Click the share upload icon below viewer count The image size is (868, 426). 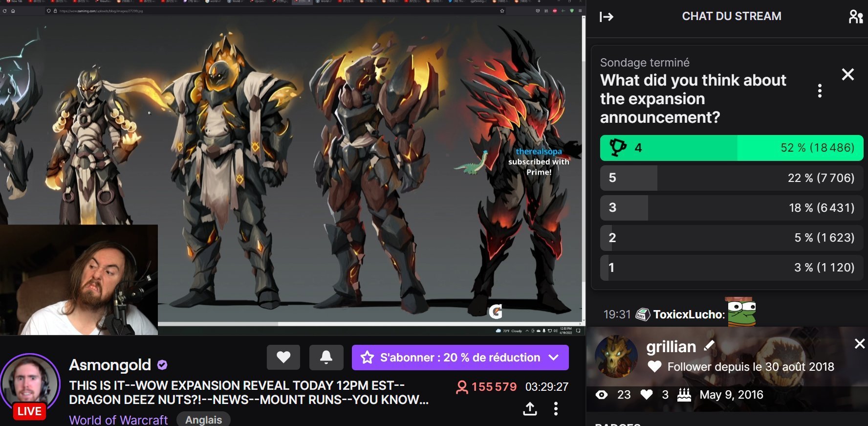[530, 408]
